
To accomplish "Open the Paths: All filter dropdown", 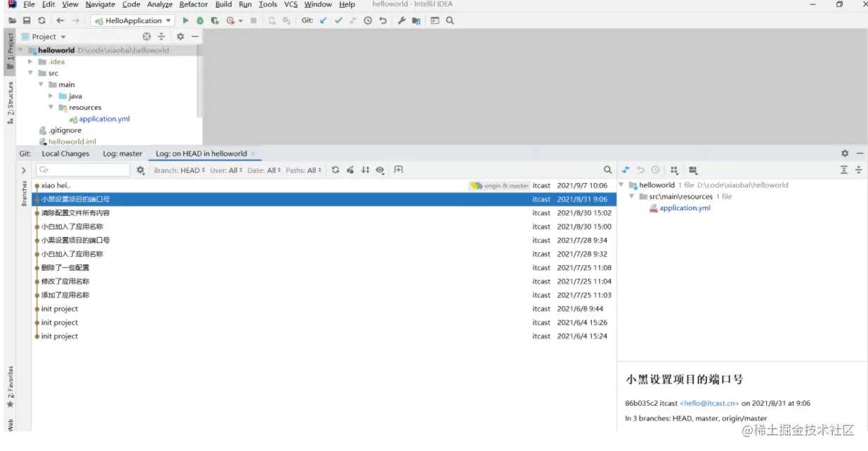I will click(x=304, y=170).
